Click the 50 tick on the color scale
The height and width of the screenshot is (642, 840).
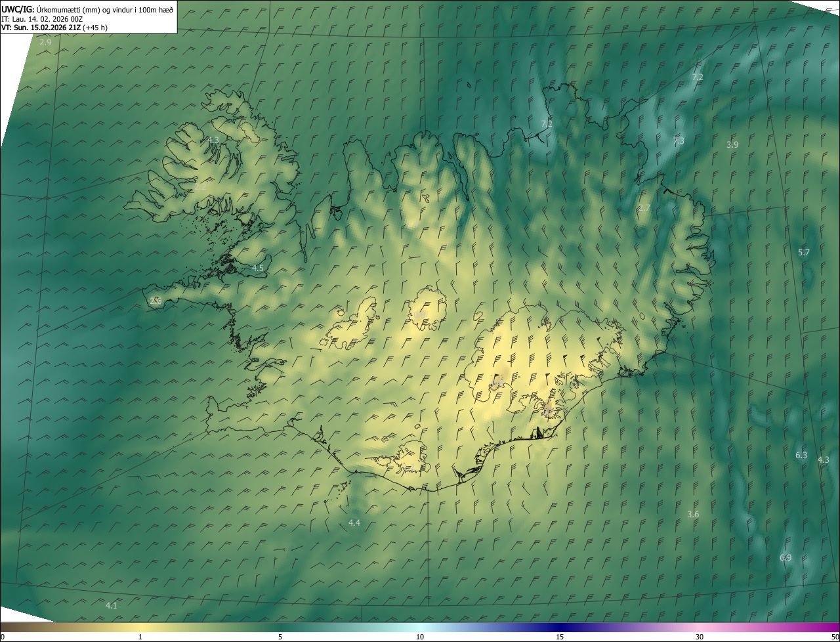[x=835, y=637]
